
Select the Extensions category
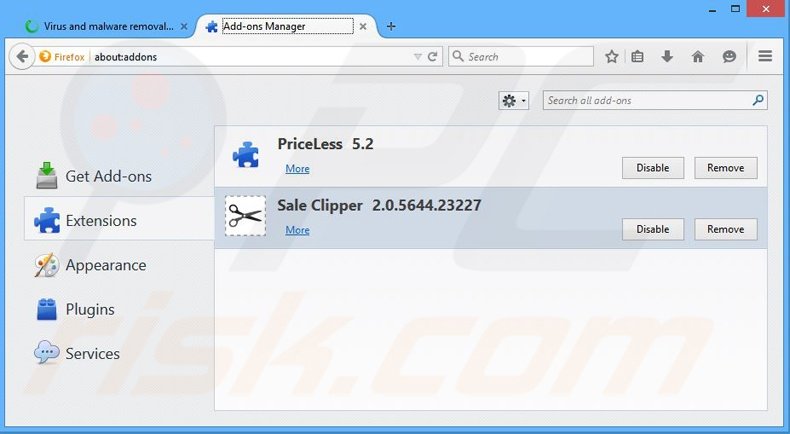(x=119, y=220)
